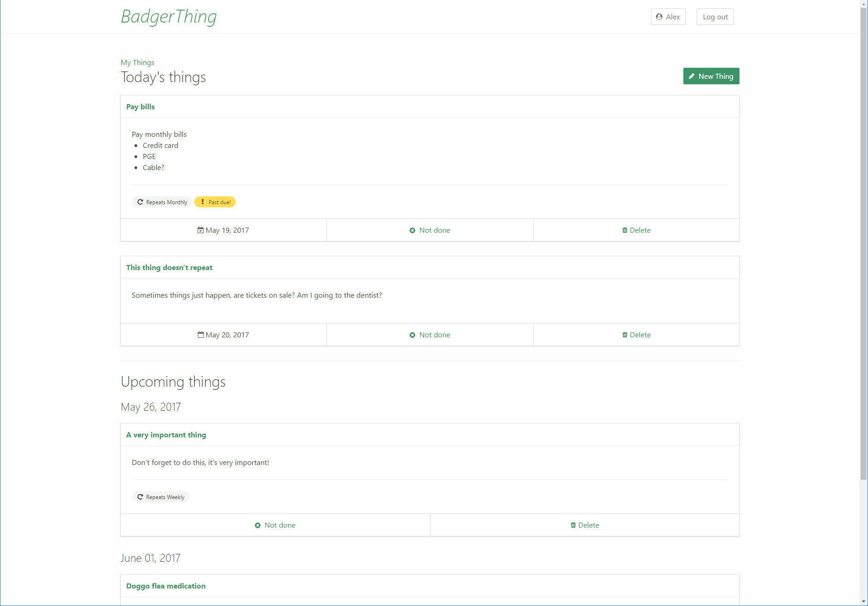Open Alex user profile
Screen dimensions: 868x606
[x=668, y=17]
